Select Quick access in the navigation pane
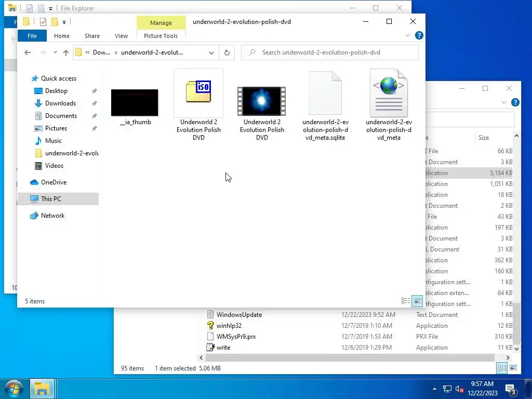532x399 pixels. 58,78
